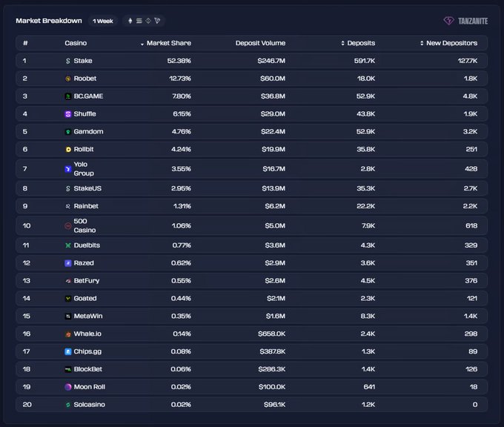This screenshot has width=504, height=427.
Task: Click the Casino column header
Action: click(x=76, y=43)
